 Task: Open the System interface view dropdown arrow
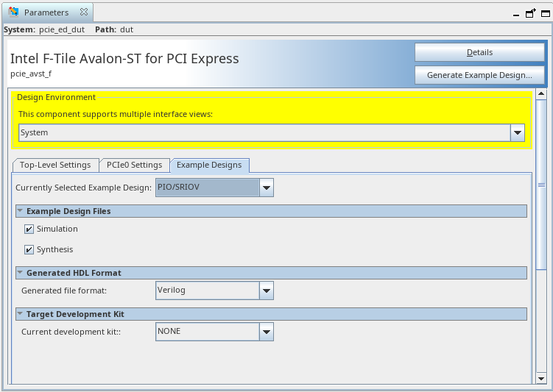[518, 133]
